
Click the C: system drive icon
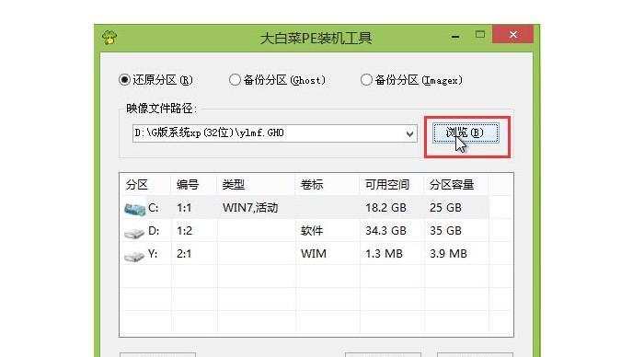[x=134, y=209]
